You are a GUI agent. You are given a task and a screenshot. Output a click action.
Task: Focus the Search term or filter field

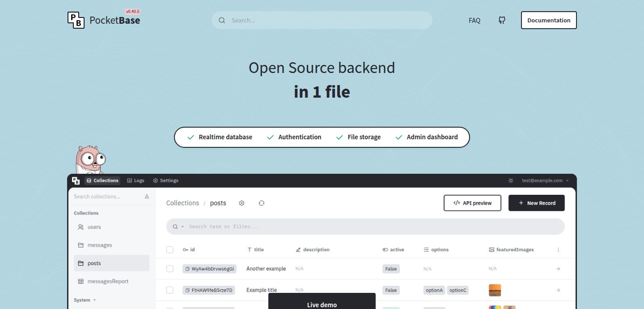click(x=365, y=227)
